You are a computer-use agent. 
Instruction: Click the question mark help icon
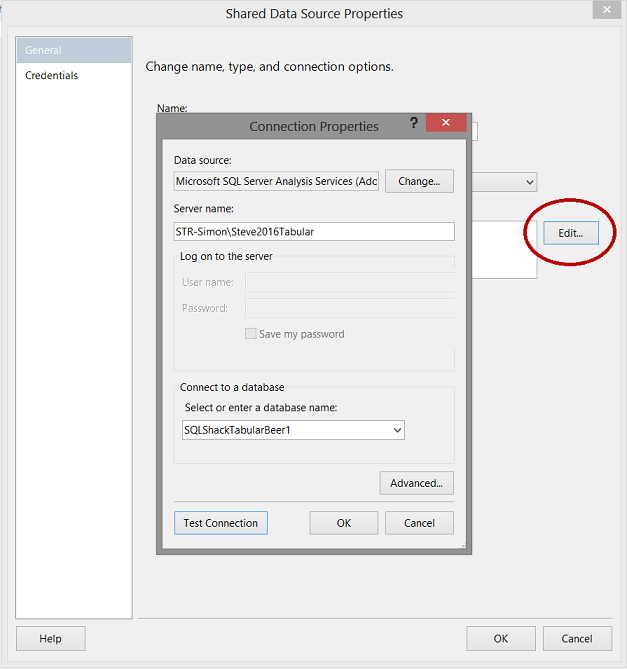pyautogui.click(x=414, y=123)
